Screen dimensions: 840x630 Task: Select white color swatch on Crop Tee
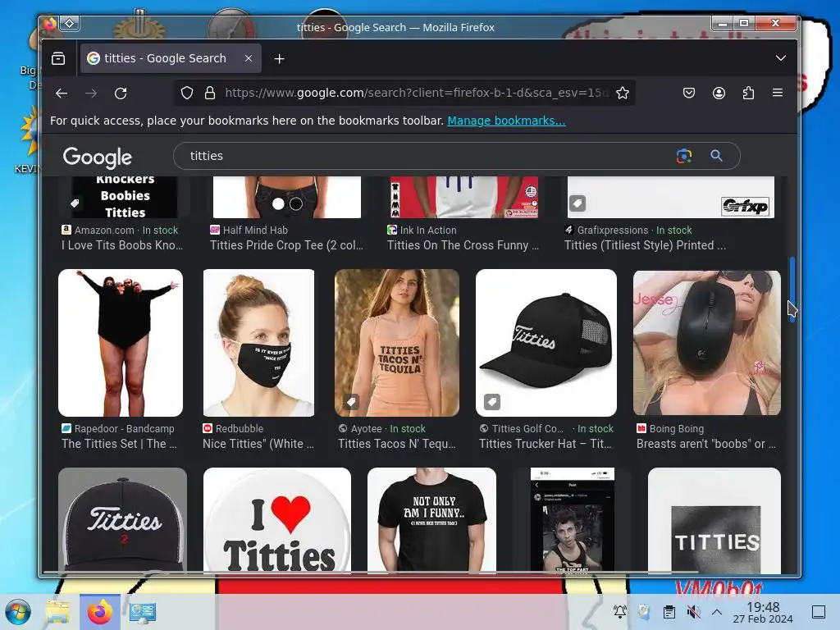tap(278, 203)
